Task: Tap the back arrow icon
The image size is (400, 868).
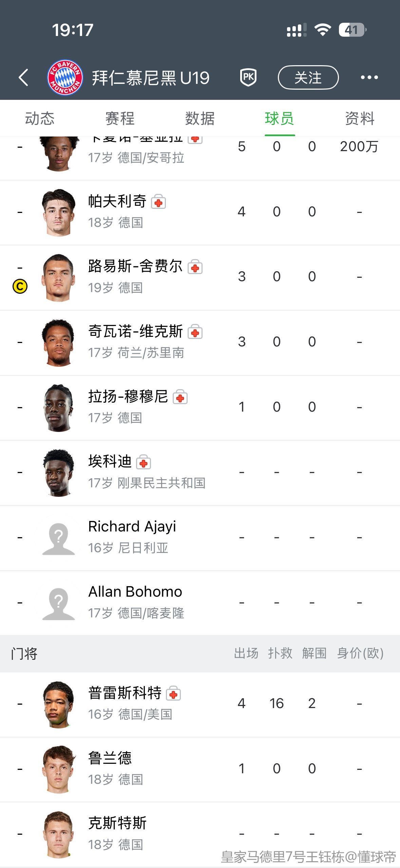Action: coord(23,77)
